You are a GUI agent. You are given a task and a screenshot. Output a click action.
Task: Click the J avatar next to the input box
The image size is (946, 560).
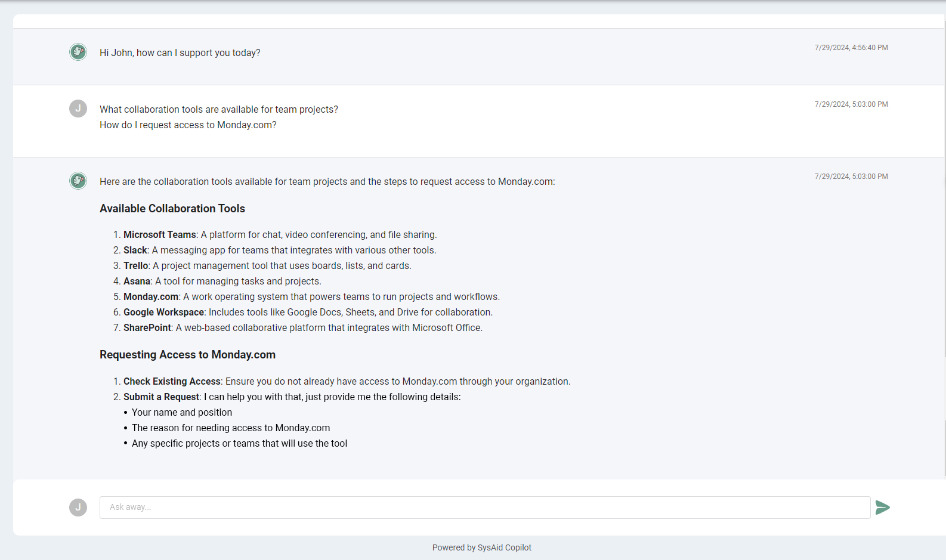pos(78,508)
